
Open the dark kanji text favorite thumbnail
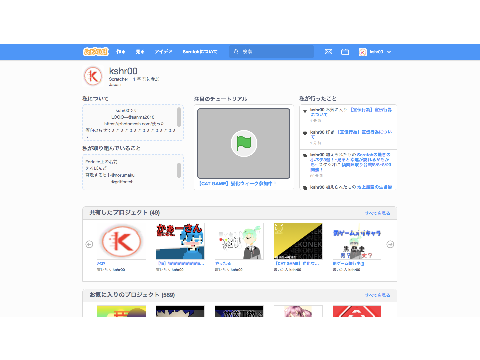click(x=239, y=311)
